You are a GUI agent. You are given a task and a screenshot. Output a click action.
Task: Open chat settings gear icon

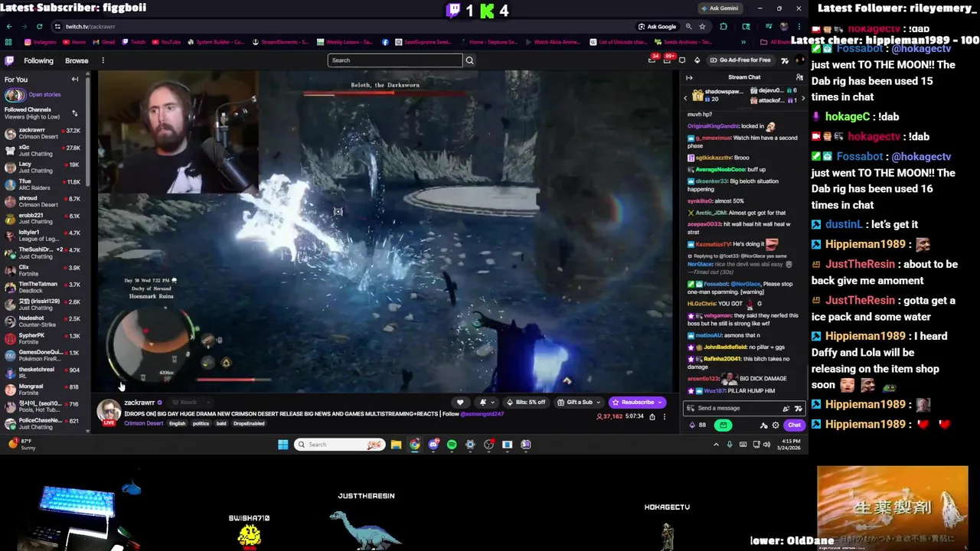(x=775, y=425)
